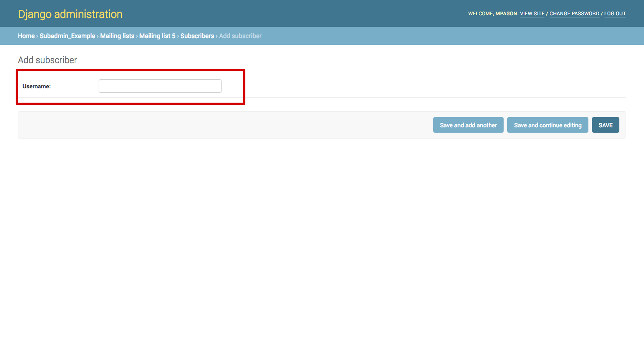
Task: Click the Username label
Action: (x=36, y=86)
